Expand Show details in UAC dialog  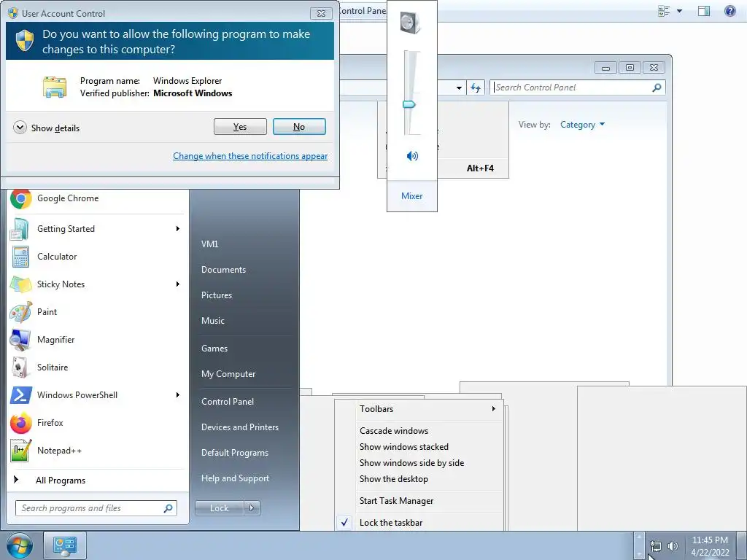46,128
